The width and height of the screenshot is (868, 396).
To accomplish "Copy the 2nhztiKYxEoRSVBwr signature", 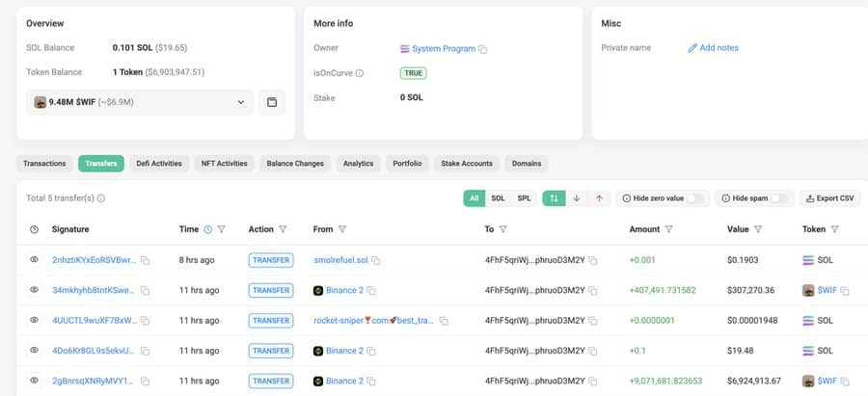I will pos(146,261).
